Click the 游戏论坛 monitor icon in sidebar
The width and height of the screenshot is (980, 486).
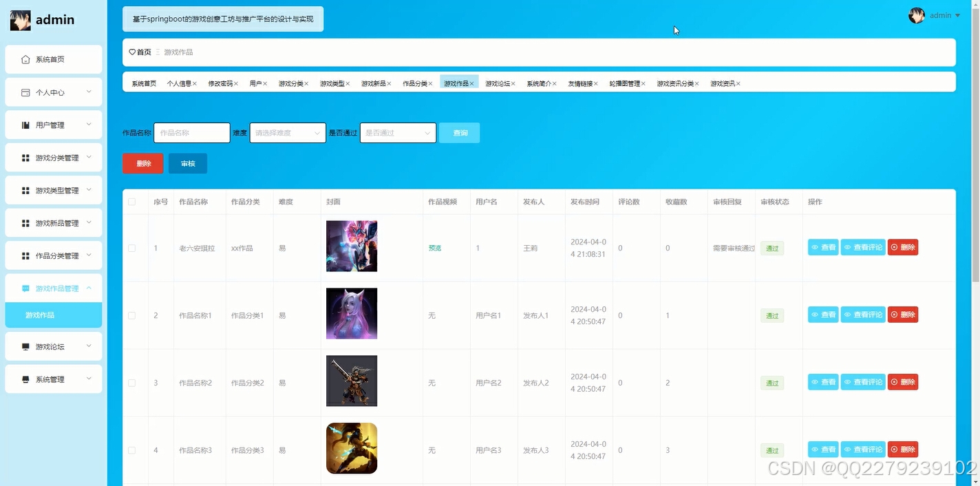25,346
